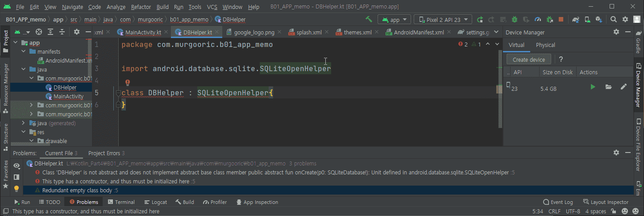The image size is (644, 216).
Task: Collapse the java folder node
Action: (24, 69)
